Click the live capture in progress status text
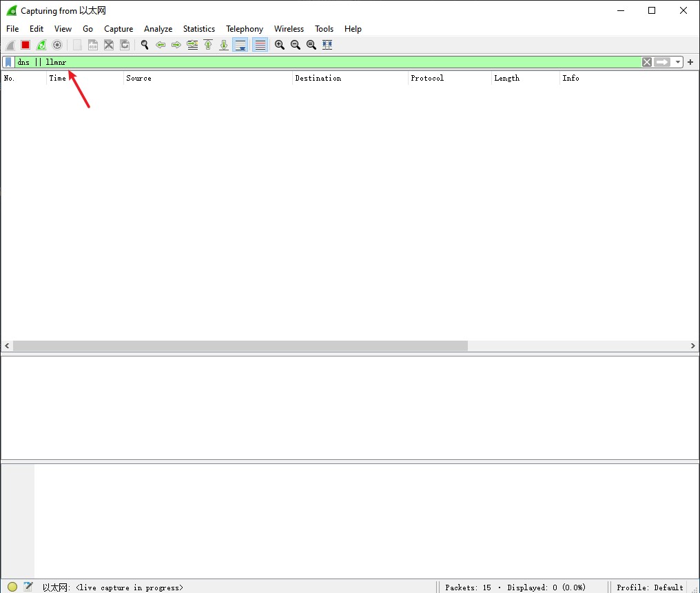700x593 pixels. (113, 587)
